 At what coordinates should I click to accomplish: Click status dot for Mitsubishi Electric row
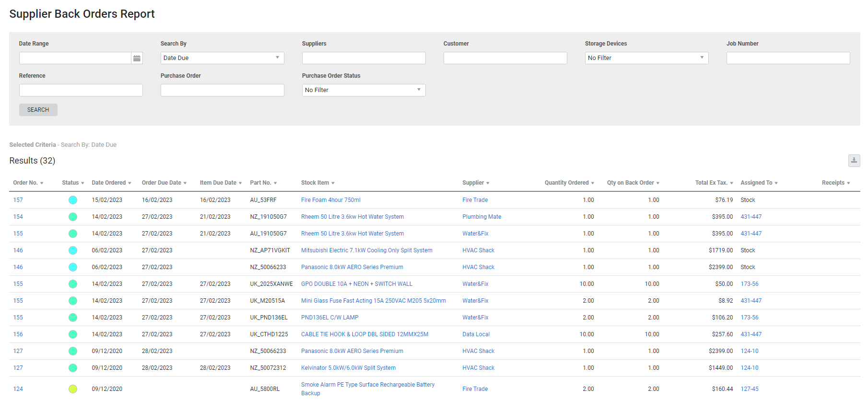tap(73, 250)
